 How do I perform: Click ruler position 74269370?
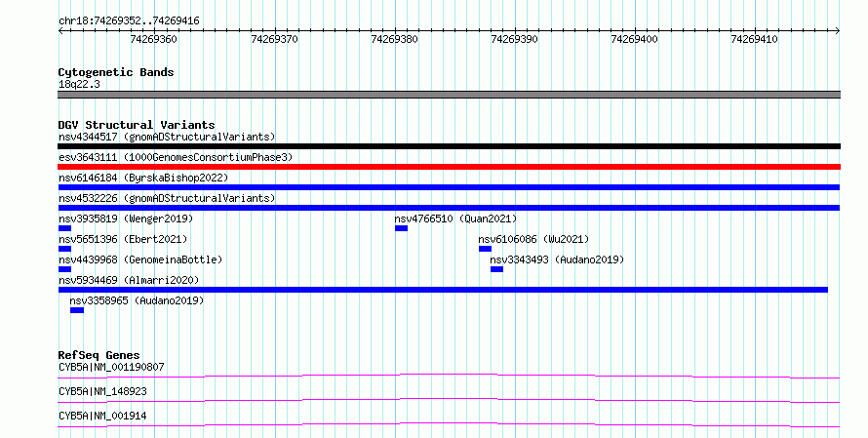point(274,39)
